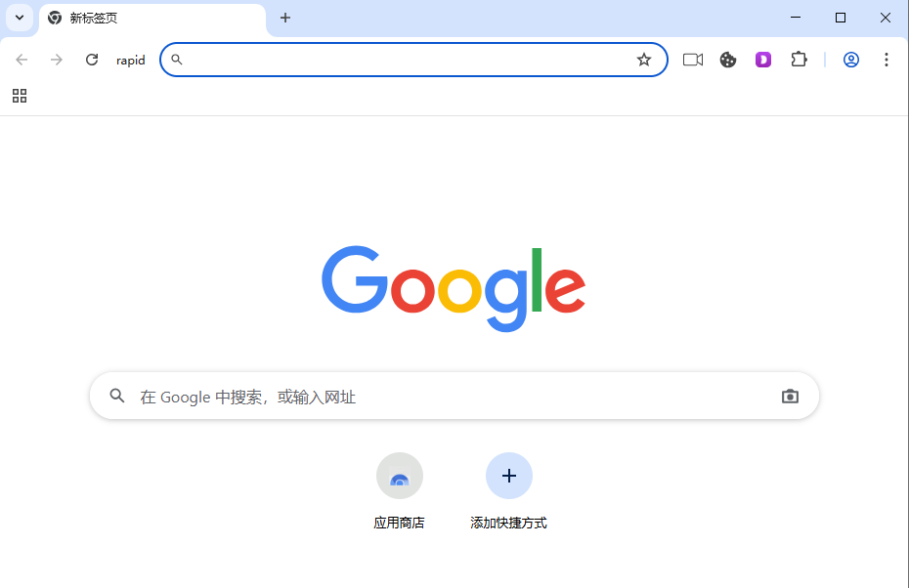909x588 pixels.
Task: Open the apps grid in bookmarks bar
Action: tap(20, 96)
